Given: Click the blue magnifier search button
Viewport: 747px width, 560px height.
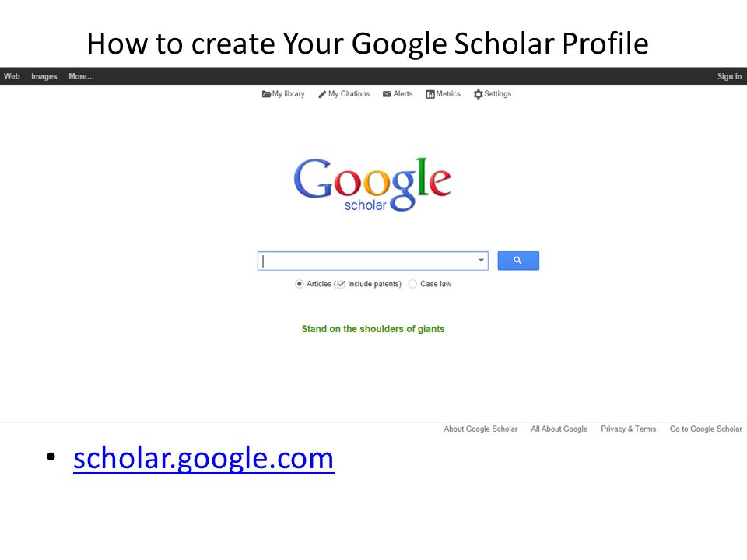Looking at the screenshot, I should coord(518,261).
